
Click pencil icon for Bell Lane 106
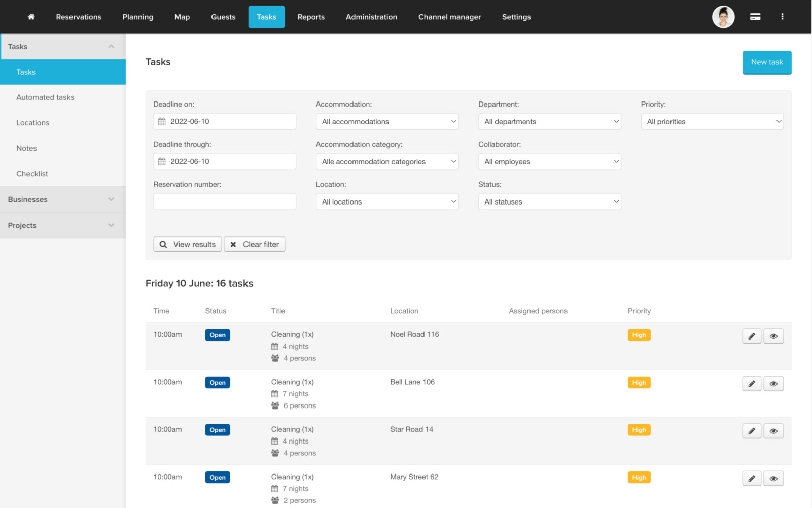point(751,384)
